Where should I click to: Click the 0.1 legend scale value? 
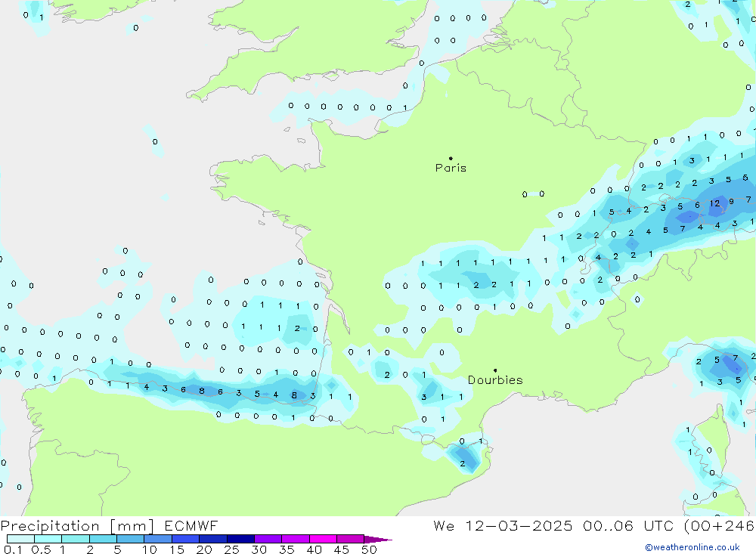click(13, 549)
